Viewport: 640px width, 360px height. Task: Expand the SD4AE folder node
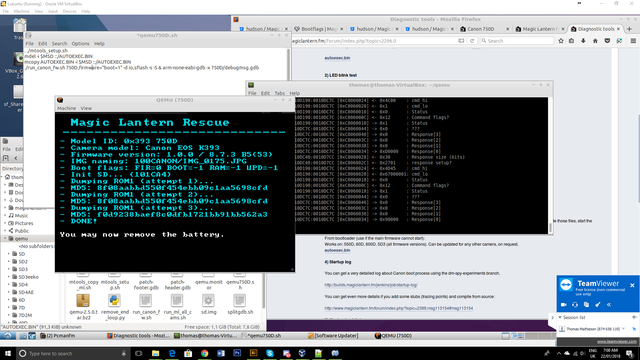9,292
